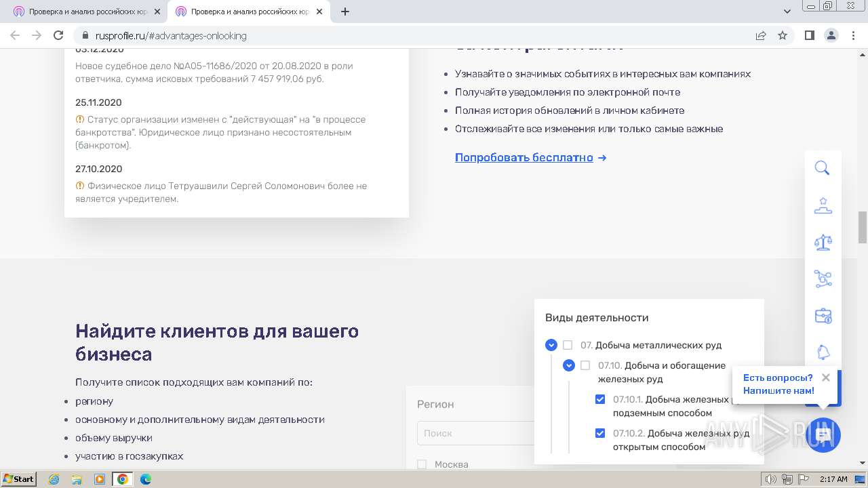Switch to the first 'Проверка и анализ' tab
This screenshot has height=488, width=868.
(85, 12)
